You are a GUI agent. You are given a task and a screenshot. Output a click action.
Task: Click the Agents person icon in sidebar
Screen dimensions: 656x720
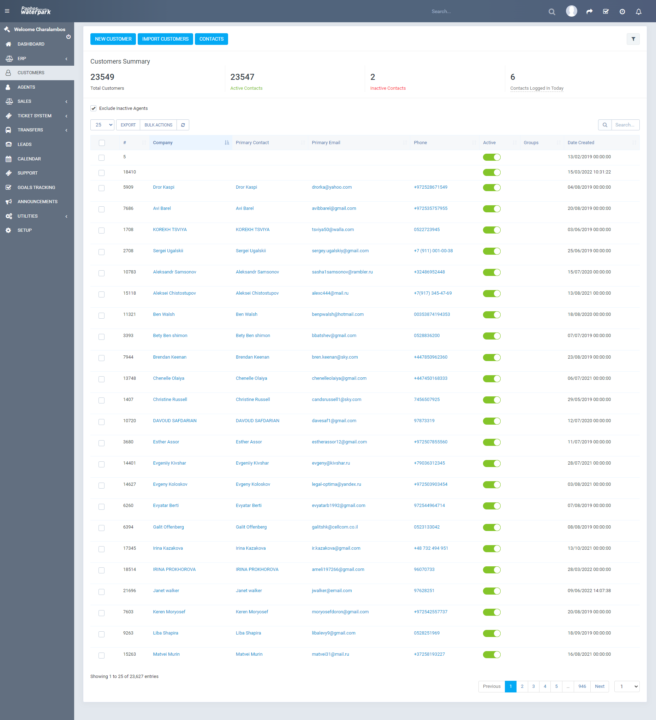(x=8, y=87)
